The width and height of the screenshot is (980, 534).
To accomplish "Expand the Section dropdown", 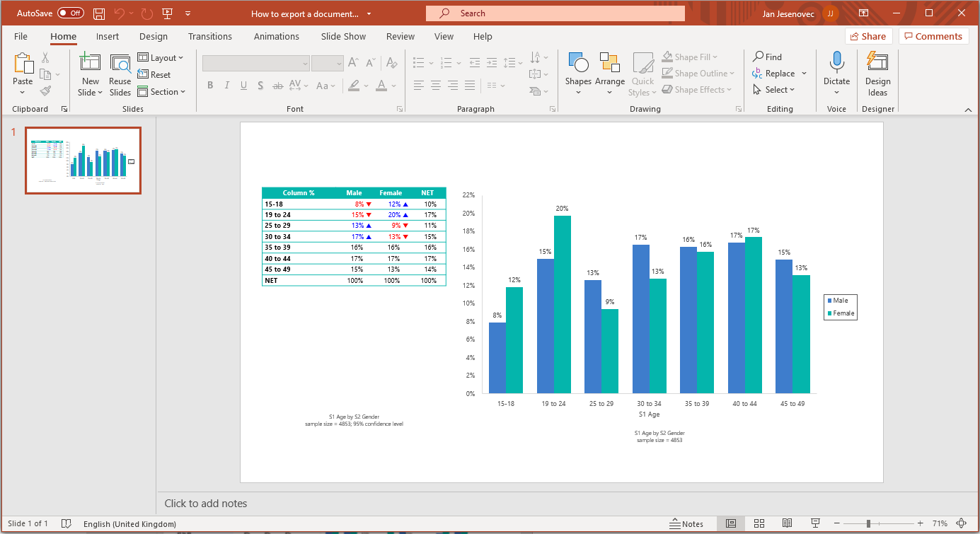I will pyautogui.click(x=161, y=91).
